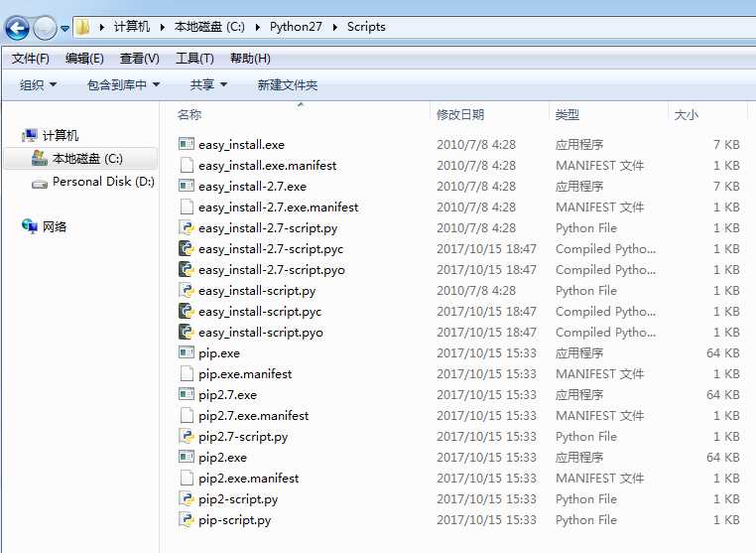Open the 编辑(E) menu

[x=84, y=59]
